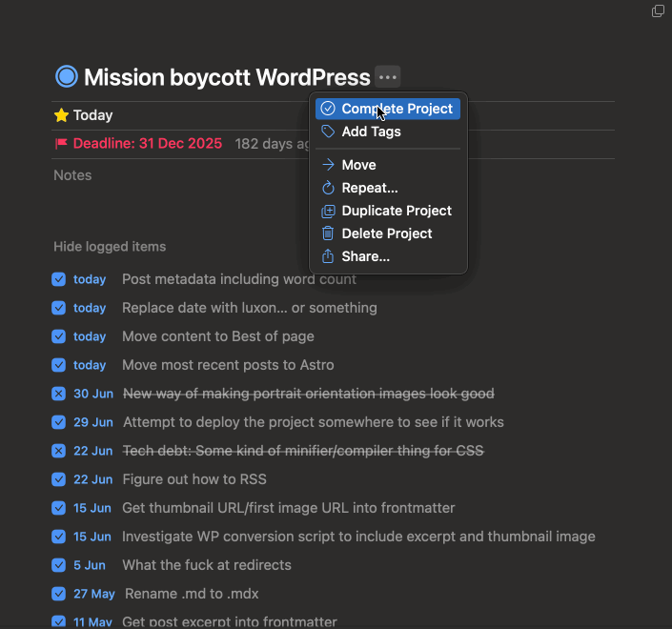The height and width of the screenshot is (629, 672).
Task: Click the Duplicate Project icon
Action: (328, 211)
